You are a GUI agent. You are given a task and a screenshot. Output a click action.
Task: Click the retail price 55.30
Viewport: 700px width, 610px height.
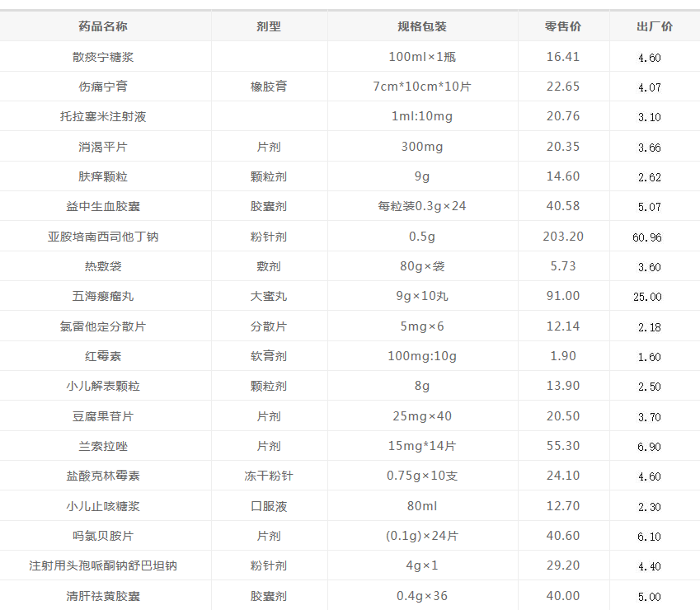pos(563,446)
